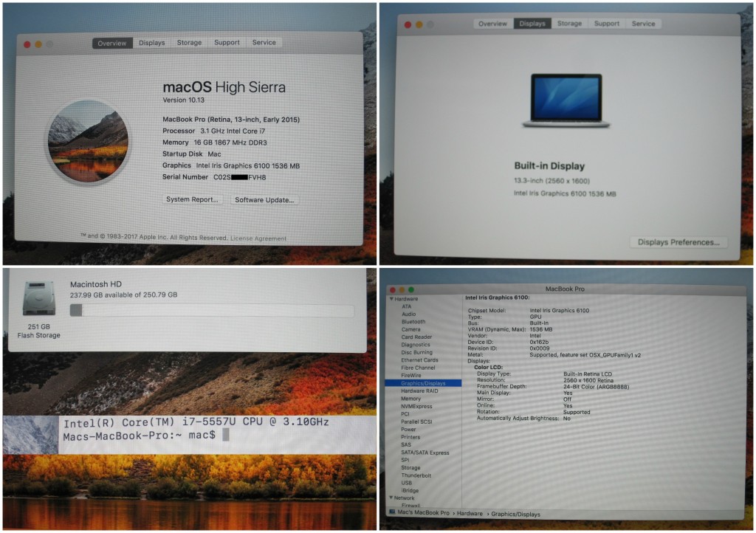Select Bluetooth in the hardware sidebar
Image resolution: width=756 pixels, height=533 pixels.
coord(413,322)
